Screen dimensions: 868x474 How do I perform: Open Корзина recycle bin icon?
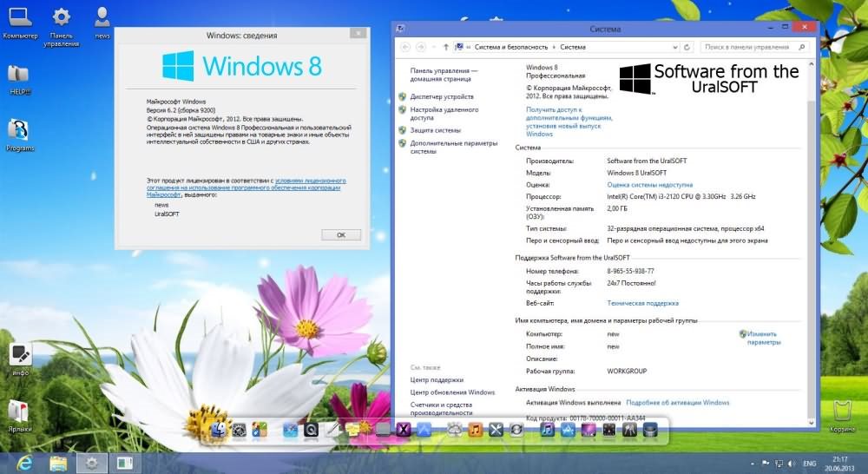pos(841,412)
